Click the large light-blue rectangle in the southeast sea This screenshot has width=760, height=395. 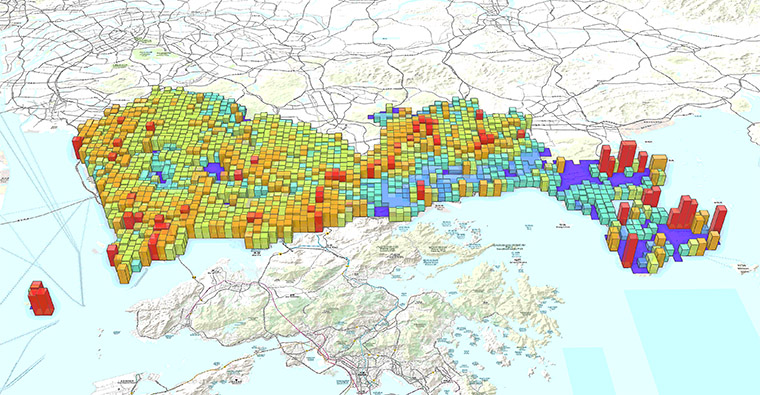tap(693, 339)
